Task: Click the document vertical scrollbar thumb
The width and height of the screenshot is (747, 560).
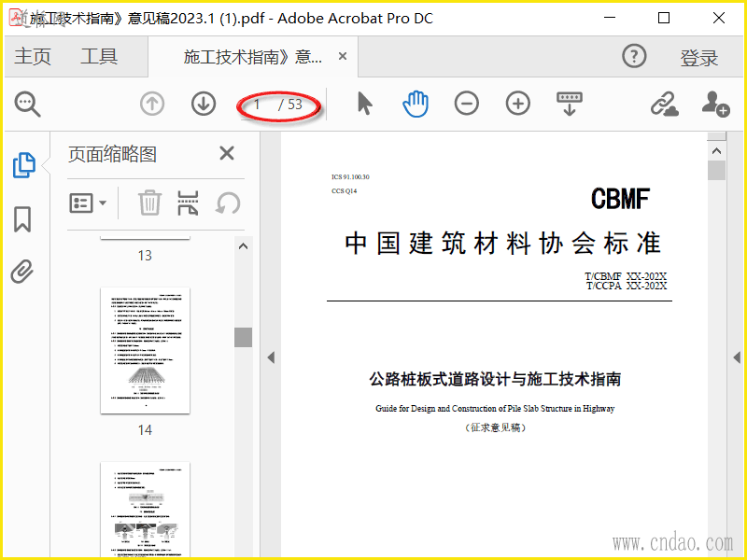Action: click(x=716, y=171)
